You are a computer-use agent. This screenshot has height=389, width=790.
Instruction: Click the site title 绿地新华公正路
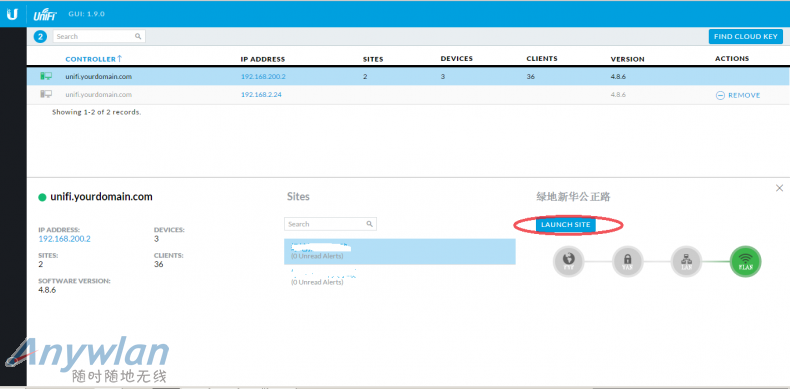click(x=573, y=197)
